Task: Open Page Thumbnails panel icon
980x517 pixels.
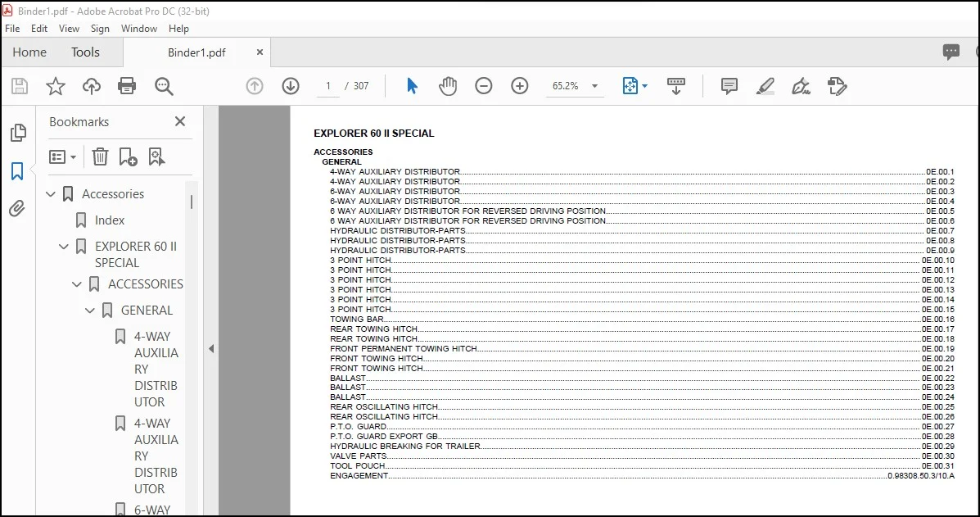Action: [x=17, y=133]
